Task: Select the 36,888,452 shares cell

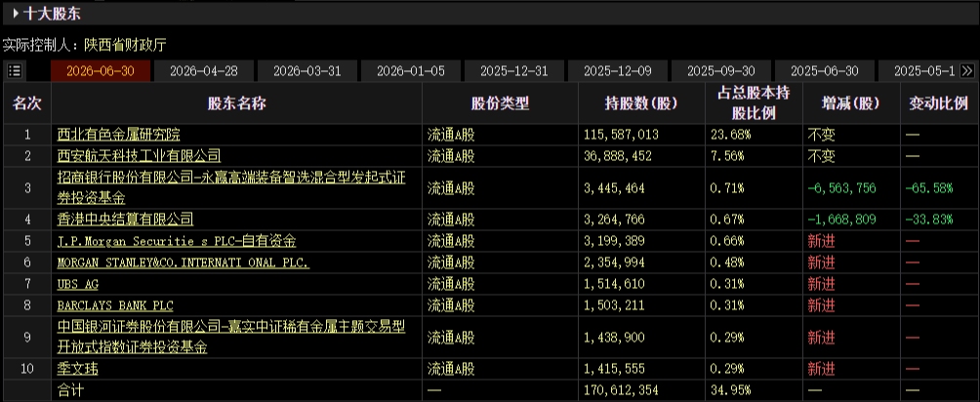Action: tap(618, 156)
